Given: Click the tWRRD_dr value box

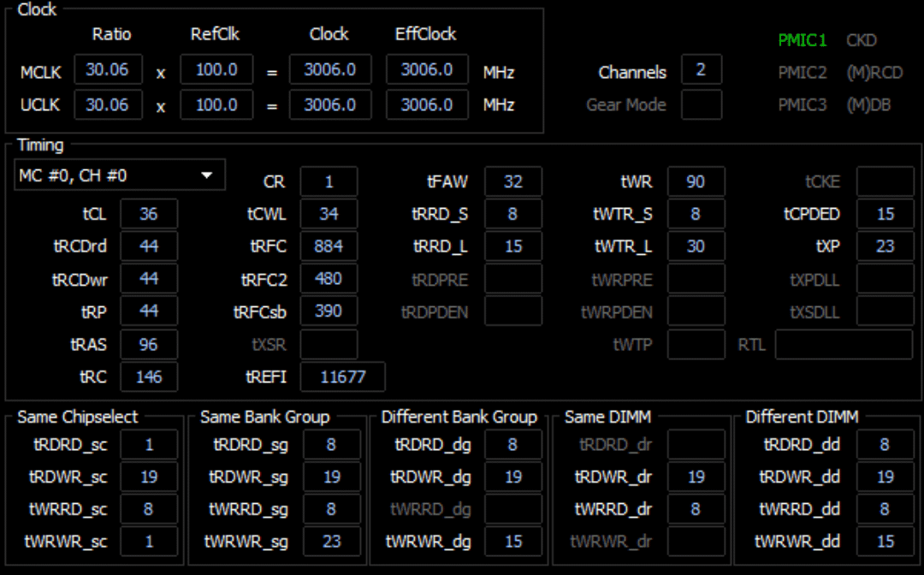Looking at the screenshot, I should (x=696, y=509).
